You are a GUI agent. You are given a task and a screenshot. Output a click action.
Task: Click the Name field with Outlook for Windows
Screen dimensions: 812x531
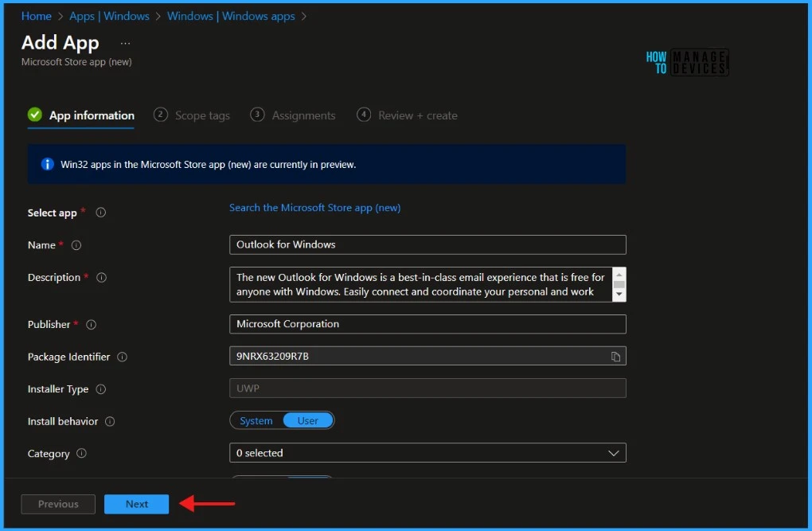[427, 244]
